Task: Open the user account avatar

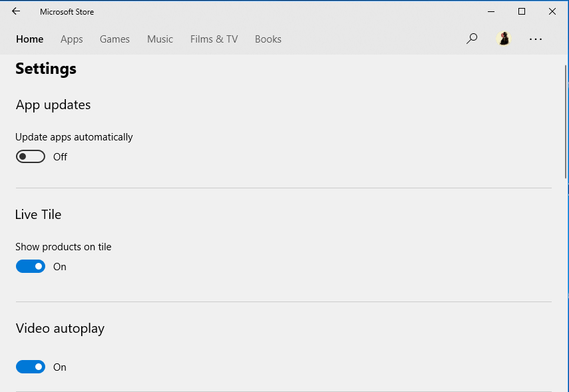Action: (x=504, y=39)
